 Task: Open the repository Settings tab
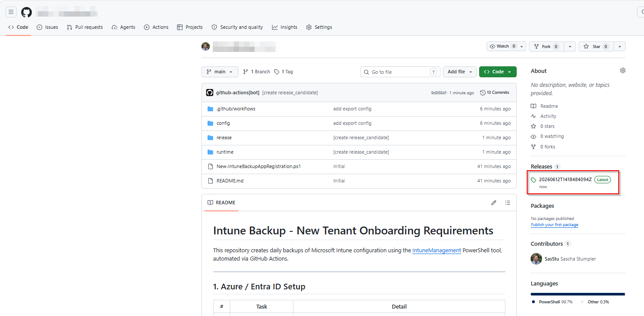point(319,27)
